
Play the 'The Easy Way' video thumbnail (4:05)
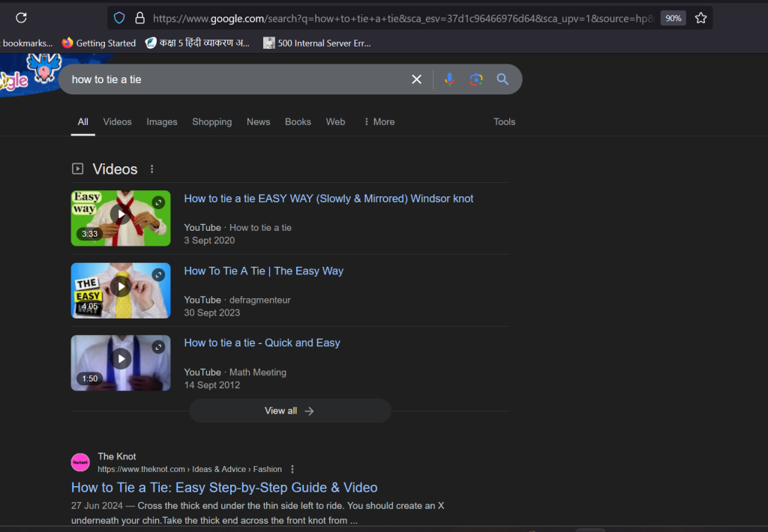[121, 291]
